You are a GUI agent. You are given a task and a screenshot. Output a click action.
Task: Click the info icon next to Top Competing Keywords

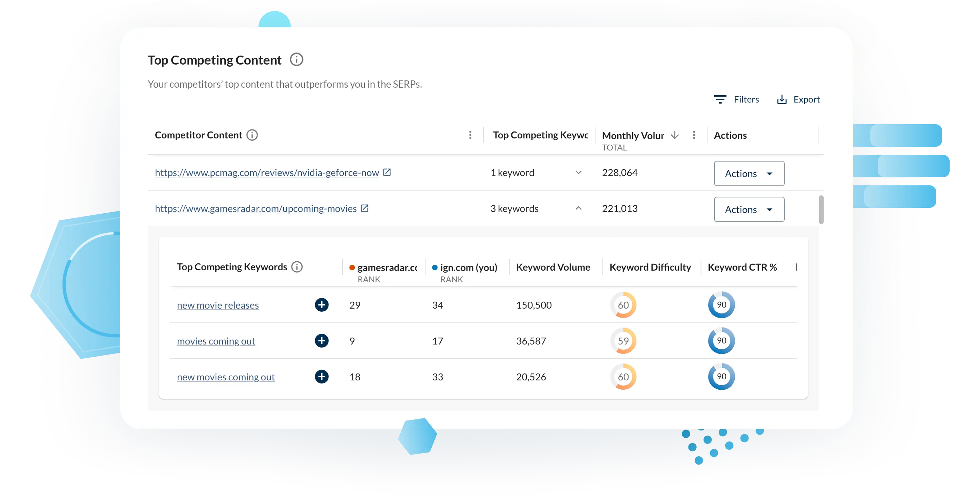point(296,267)
